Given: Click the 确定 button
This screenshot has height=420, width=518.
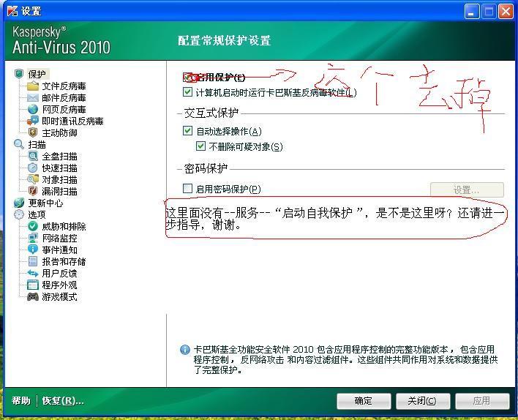Looking at the screenshot, I should point(364,401).
